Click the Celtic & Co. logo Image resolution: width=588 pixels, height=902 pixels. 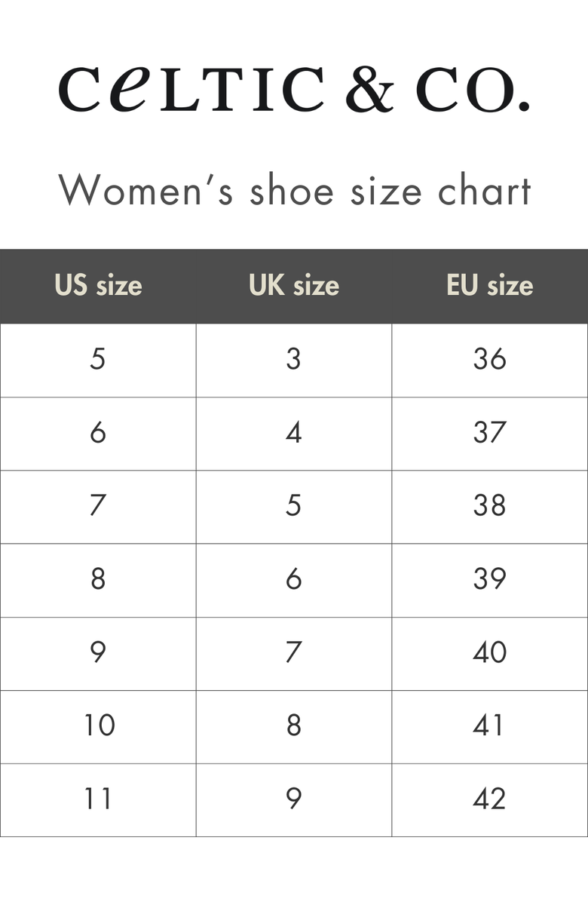click(294, 90)
